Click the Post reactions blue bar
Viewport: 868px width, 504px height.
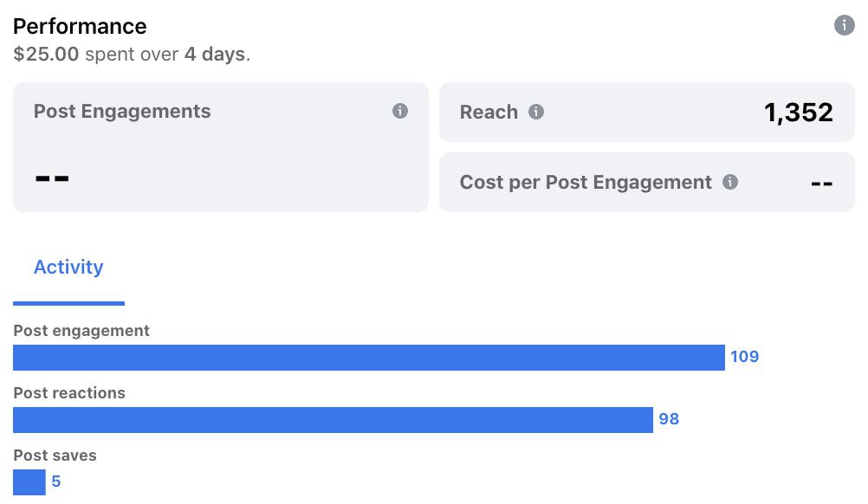[333, 419]
